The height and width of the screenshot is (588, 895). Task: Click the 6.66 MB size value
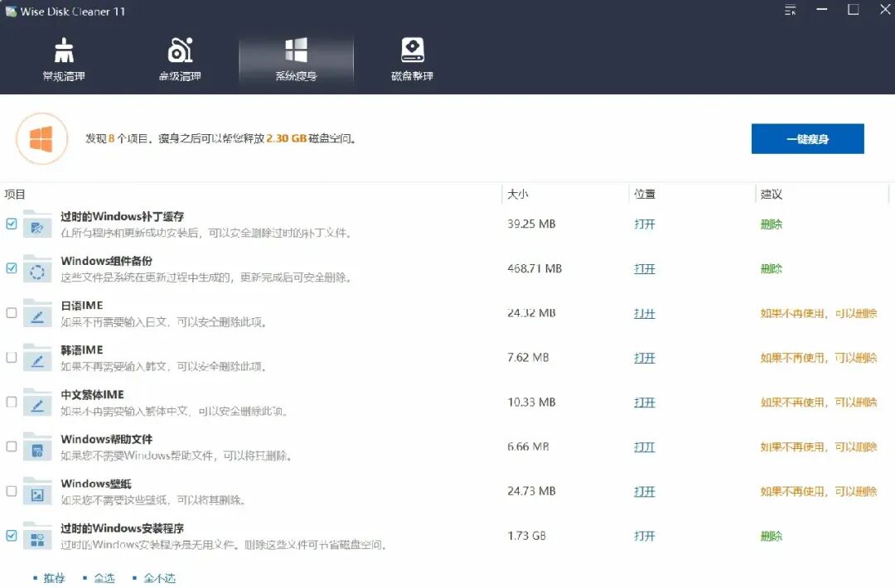pyautogui.click(x=528, y=446)
